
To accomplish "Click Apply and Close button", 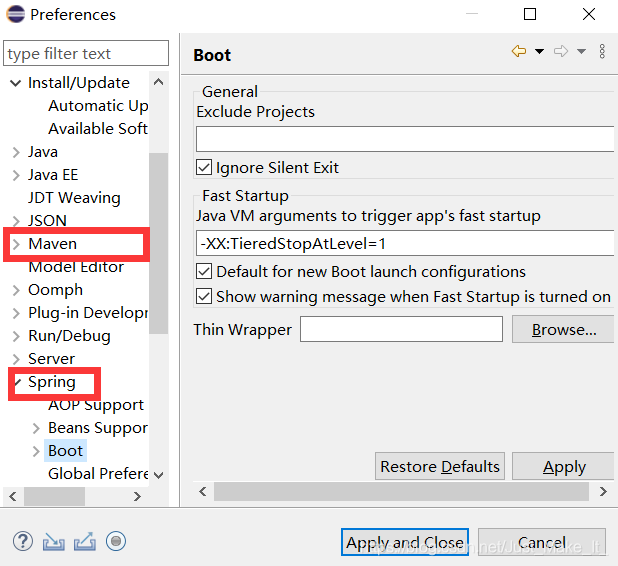I will click(405, 542).
